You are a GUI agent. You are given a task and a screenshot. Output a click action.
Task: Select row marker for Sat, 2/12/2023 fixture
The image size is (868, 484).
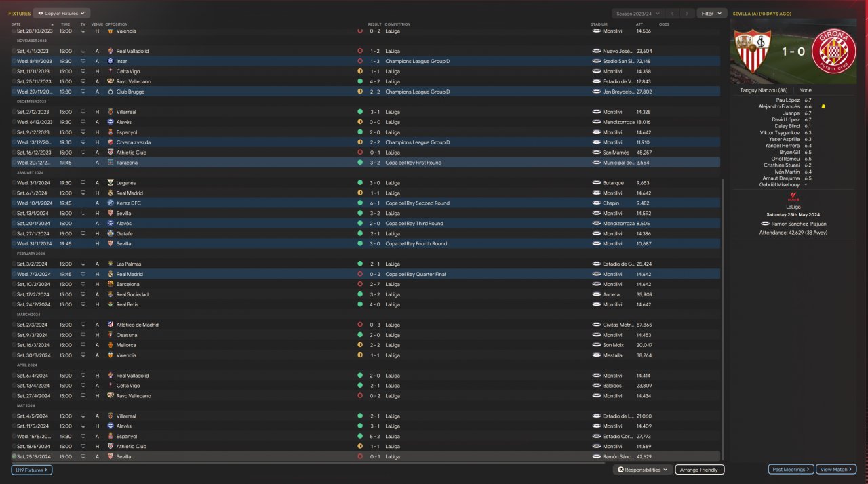coord(14,112)
